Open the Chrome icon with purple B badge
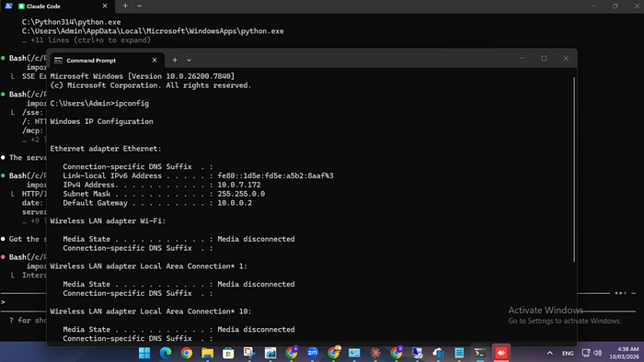 click(x=397, y=353)
